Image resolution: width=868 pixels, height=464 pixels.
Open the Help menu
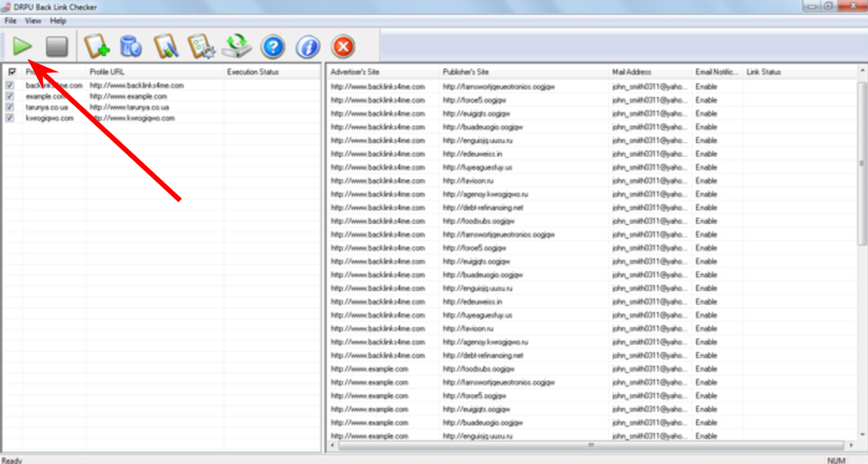58,21
